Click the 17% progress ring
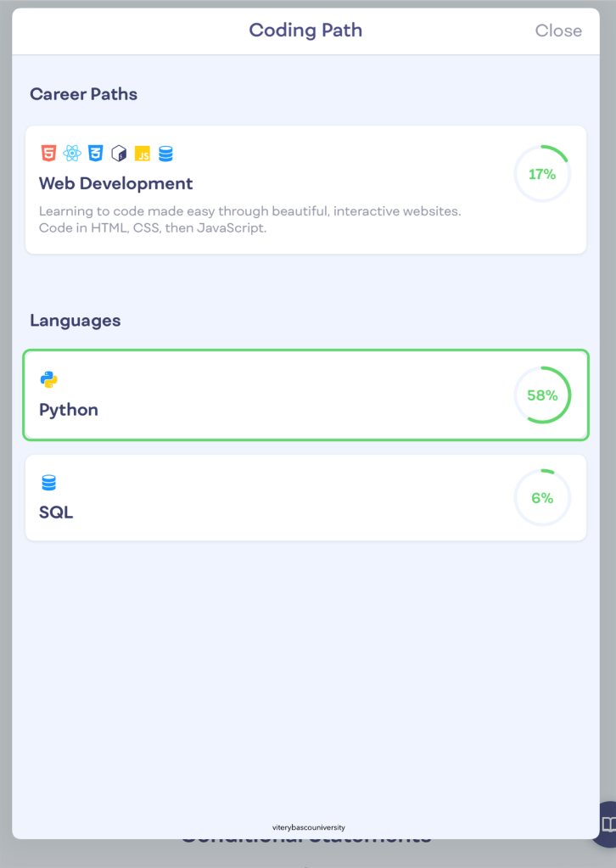Screen dimensions: 616x868 (x=542, y=173)
